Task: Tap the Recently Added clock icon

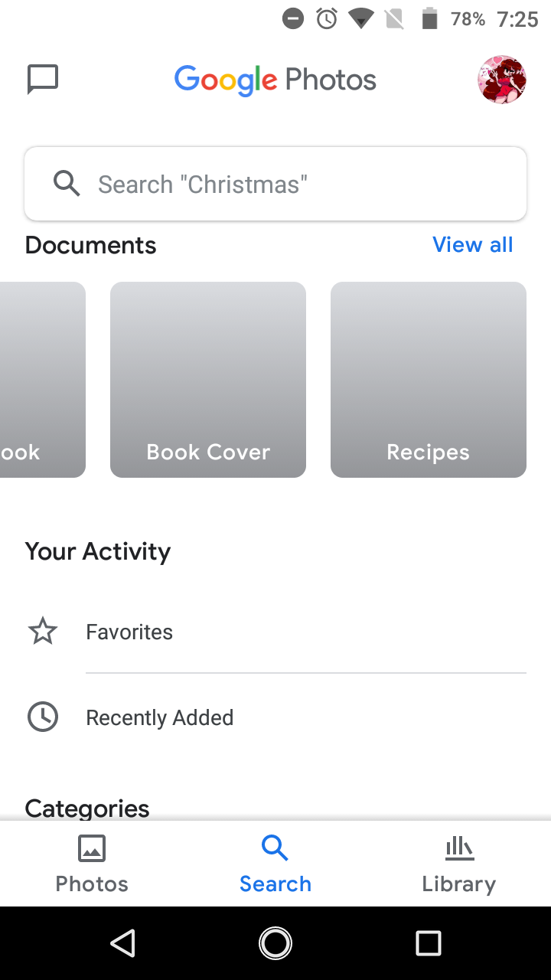Action: point(43,717)
